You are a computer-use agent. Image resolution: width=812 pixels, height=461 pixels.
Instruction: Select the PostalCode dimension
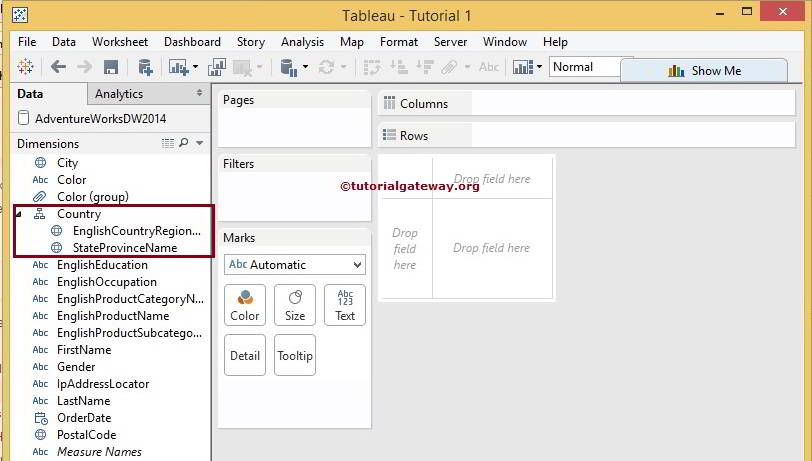(x=86, y=435)
